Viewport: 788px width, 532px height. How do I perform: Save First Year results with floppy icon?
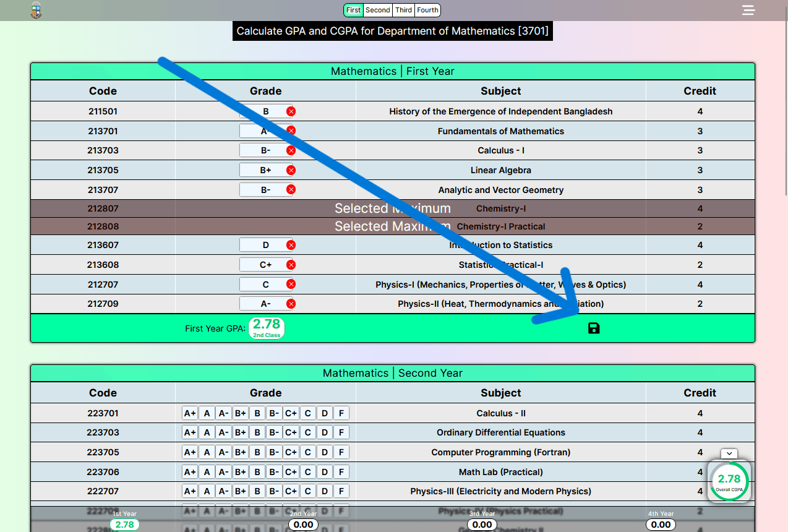point(594,328)
